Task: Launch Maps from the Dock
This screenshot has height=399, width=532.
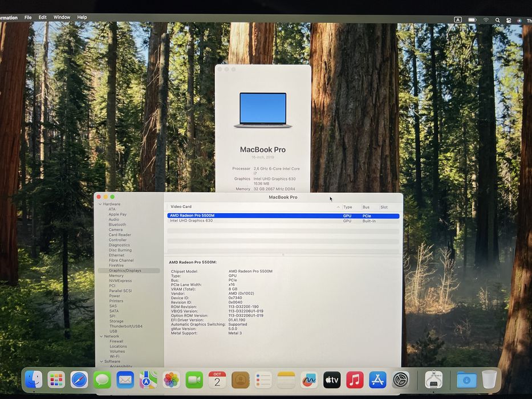Action: pos(148,380)
